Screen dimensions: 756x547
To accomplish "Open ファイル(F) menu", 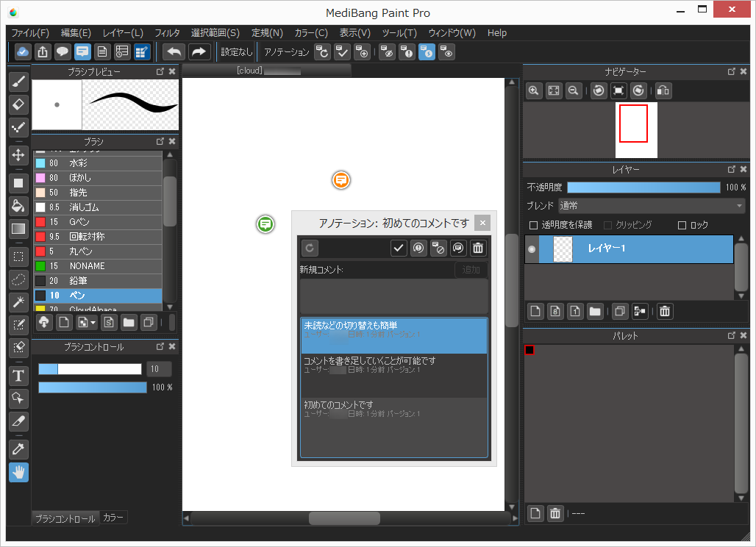I will [x=30, y=33].
